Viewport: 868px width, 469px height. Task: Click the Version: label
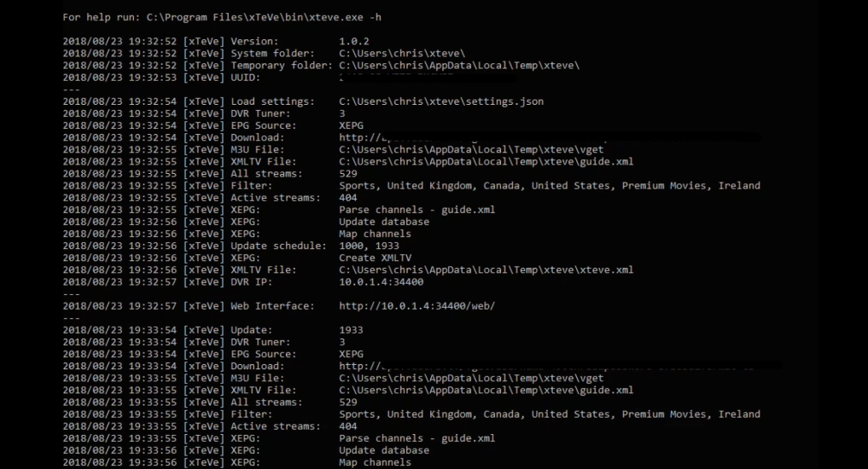pyautogui.click(x=254, y=42)
